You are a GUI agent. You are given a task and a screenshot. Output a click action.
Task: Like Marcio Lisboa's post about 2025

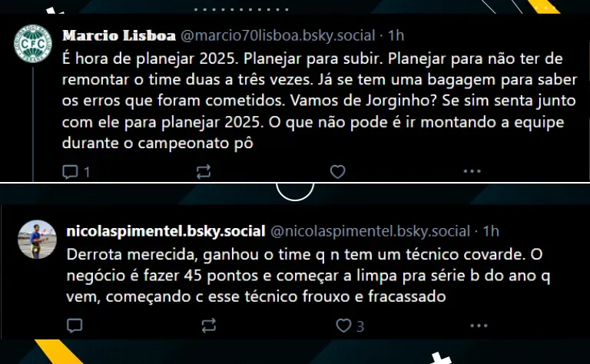click(337, 172)
